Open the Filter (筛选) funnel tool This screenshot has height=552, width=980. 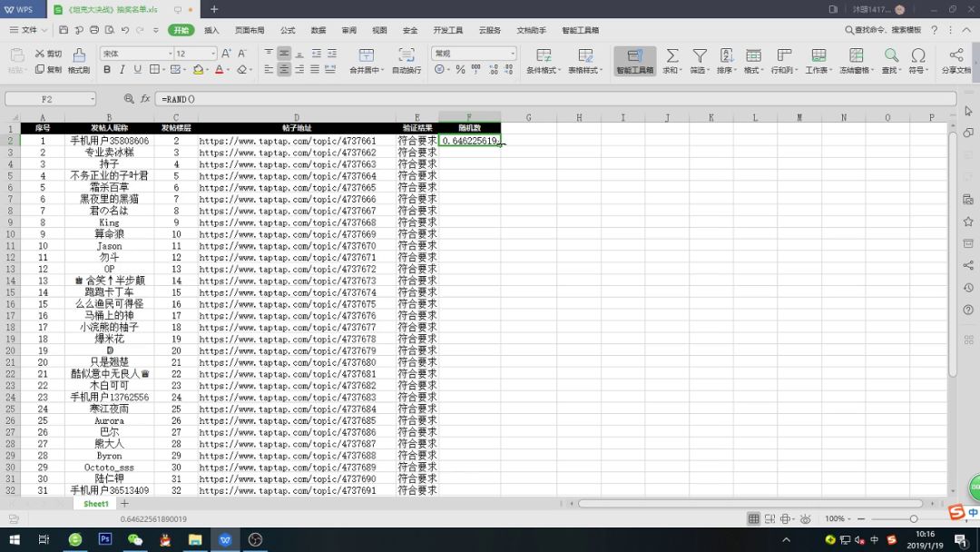pos(700,55)
